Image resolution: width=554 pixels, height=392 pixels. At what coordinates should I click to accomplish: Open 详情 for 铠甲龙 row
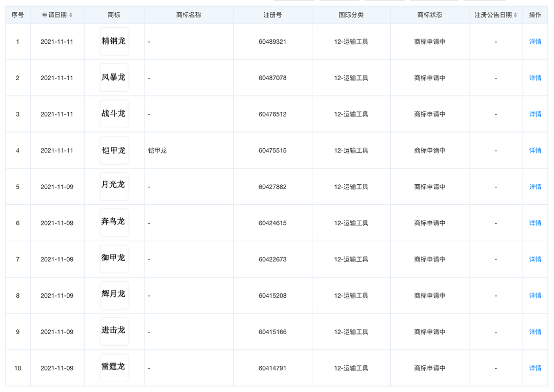pyautogui.click(x=535, y=150)
